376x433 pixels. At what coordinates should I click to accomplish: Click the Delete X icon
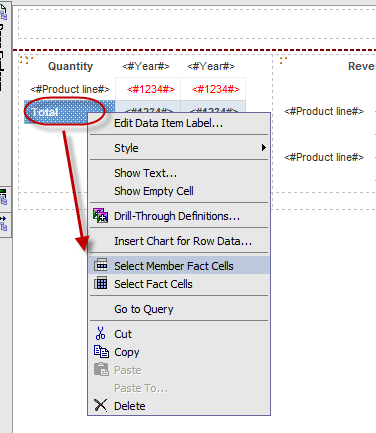100,405
